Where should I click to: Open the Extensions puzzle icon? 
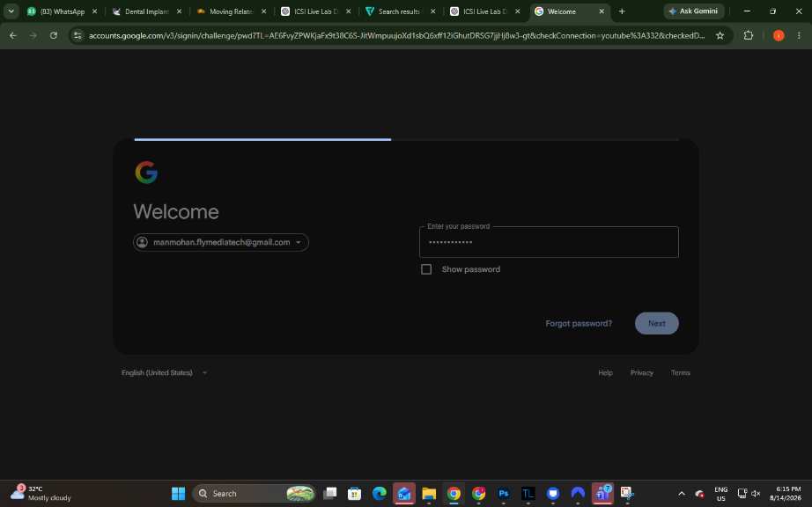[748, 35]
